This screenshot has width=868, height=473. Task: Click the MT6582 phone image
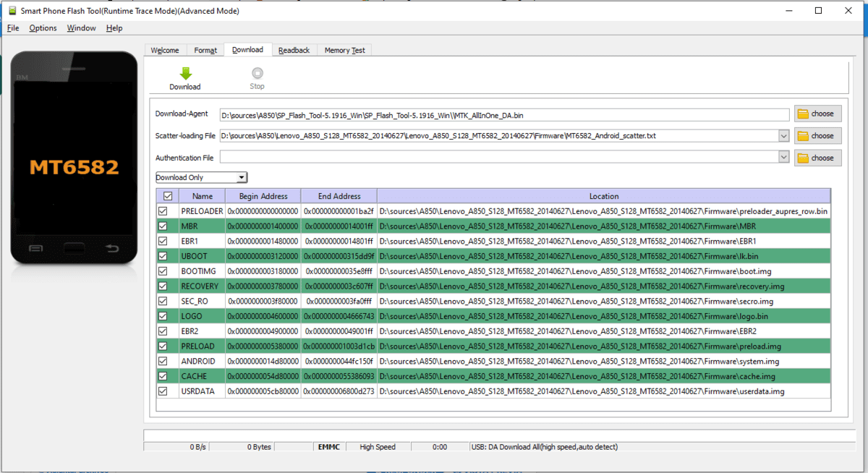tap(74, 158)
